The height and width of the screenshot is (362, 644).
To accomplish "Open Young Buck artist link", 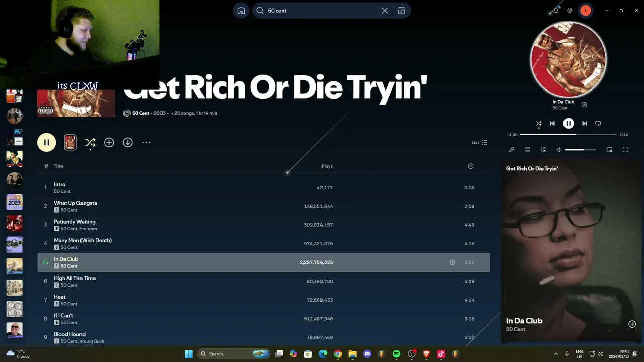I will point(92,341).
